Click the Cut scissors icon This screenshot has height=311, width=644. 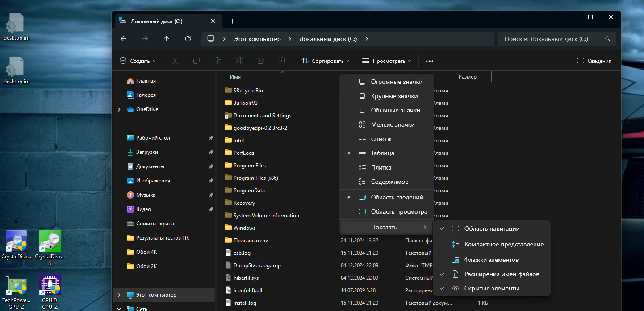175,61
